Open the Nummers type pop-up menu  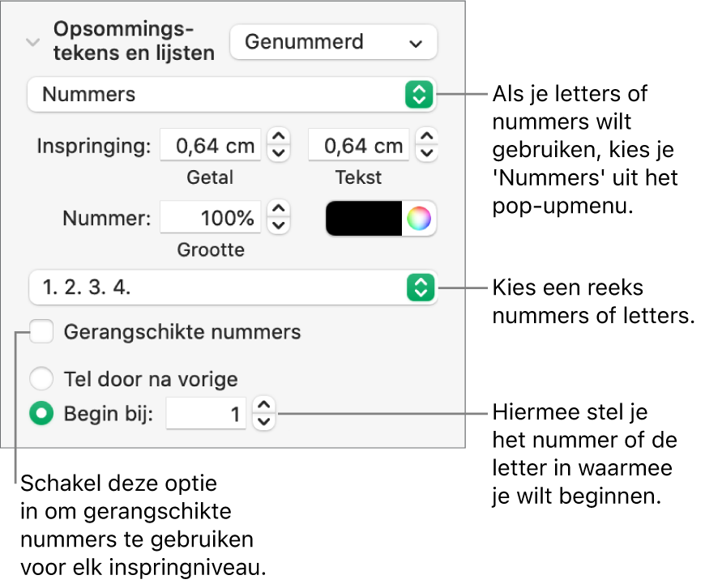[231, 95]
